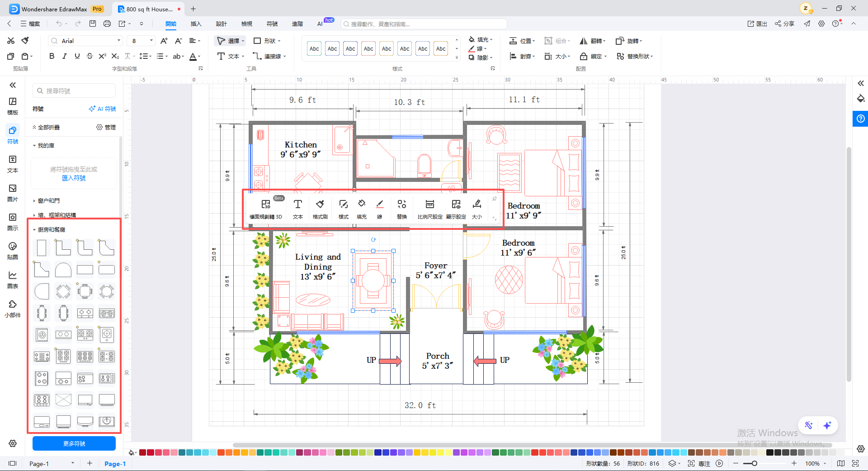
Task: Click the 匯入符號 import symbols link
Action: [74, 178]
